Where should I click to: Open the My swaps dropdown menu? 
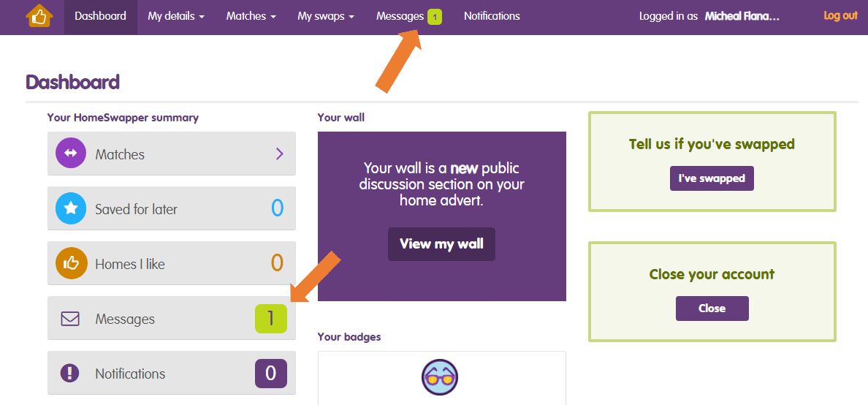point(326,16)
